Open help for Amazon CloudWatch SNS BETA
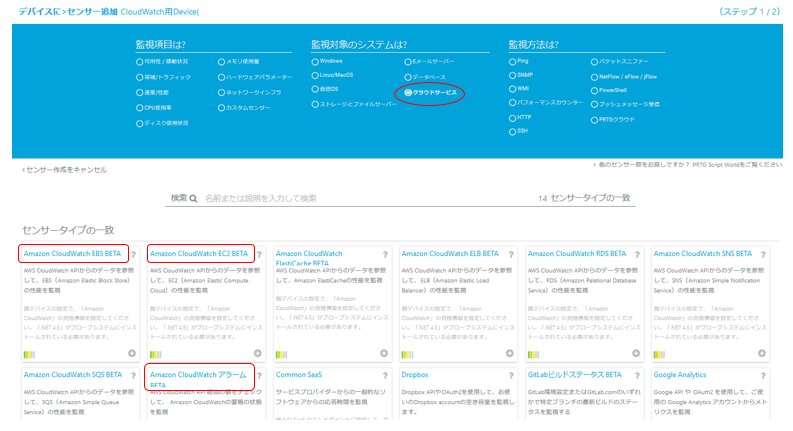Screen dimensions: 793x431 pyautogui.click(x=763, y=254)
